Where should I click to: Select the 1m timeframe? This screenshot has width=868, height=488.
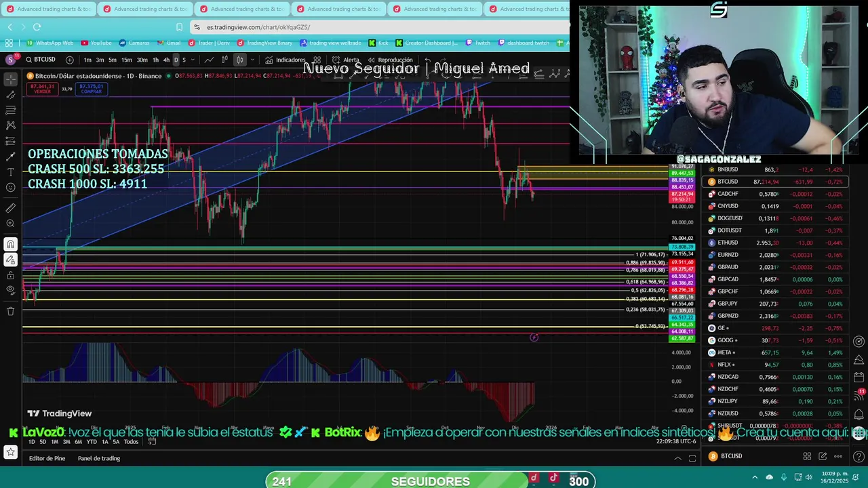coord(87,60)
